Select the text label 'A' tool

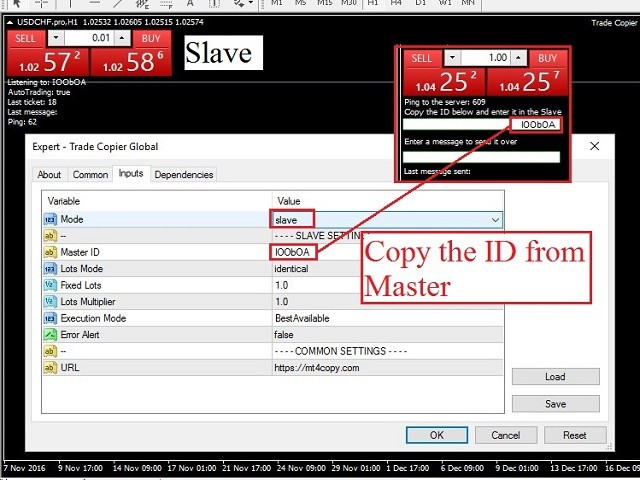[190, 3]
